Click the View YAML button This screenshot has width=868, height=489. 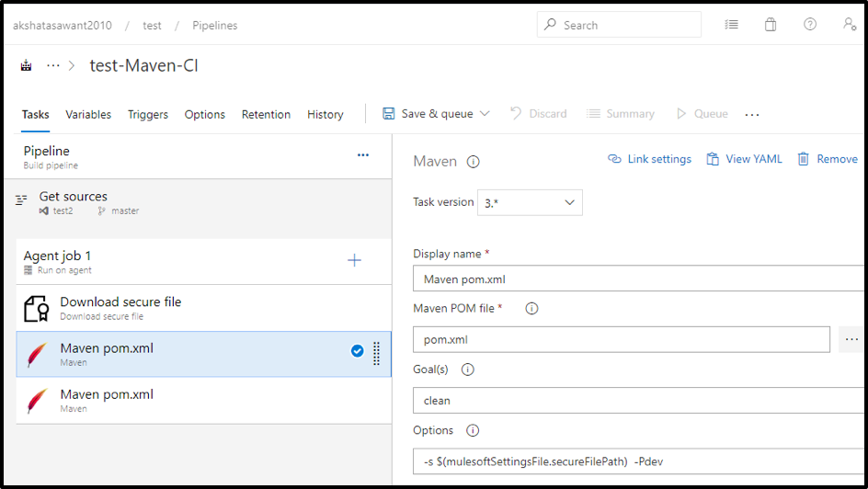[x=745, y=159]
